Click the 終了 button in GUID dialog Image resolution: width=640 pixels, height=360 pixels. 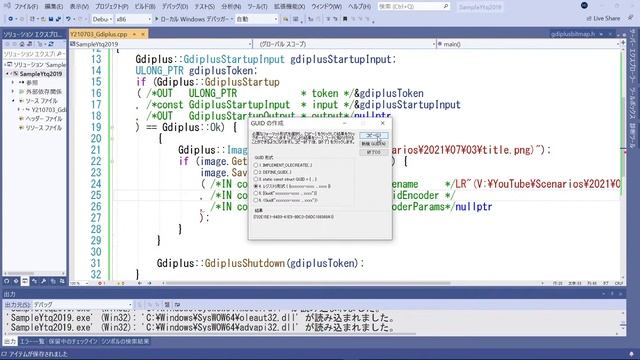(x=374, y=152)
